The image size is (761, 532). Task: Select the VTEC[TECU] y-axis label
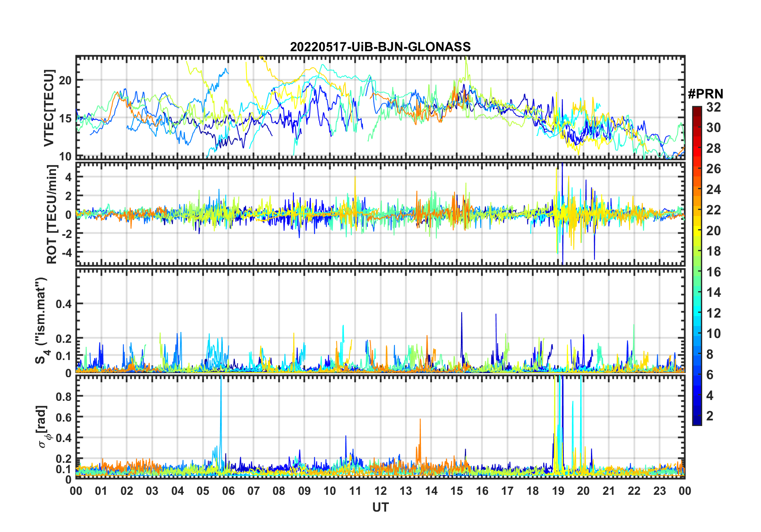pos(49,108)
